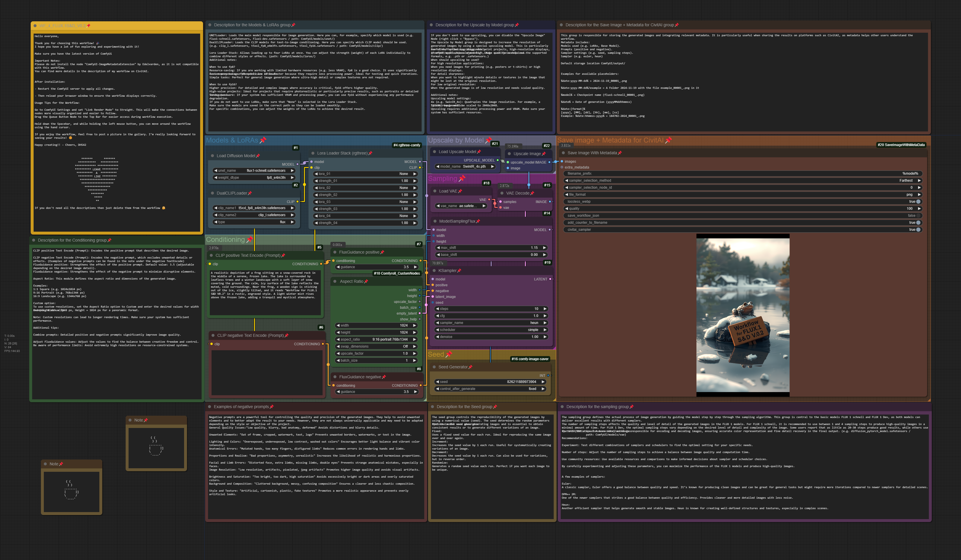Click the pin icon next to Upscale by Model
The width and height of the screenshot is (961, 560).
[x=489, y=140]
